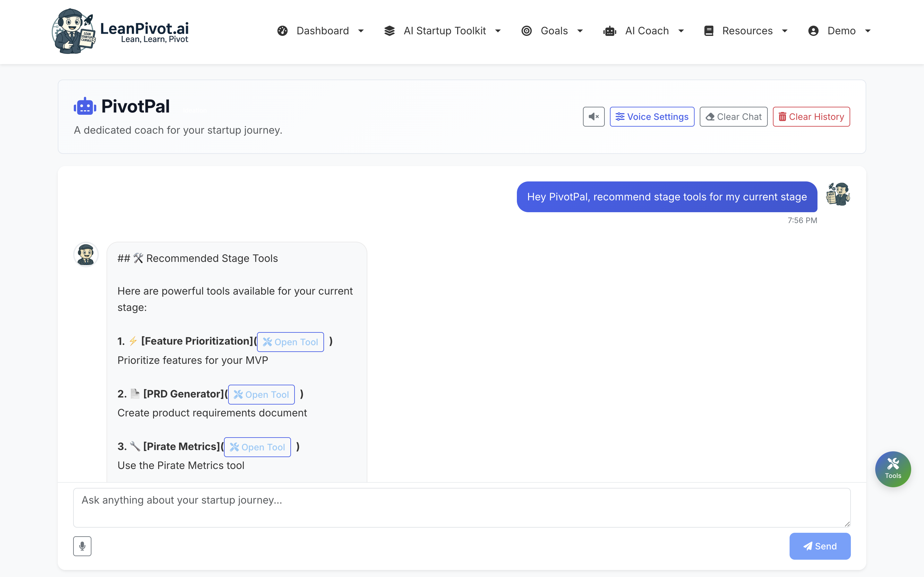This screenshot has width=924, height=577.
Task: Click the microphone voice input icon
Action: [x=82, y=546]
